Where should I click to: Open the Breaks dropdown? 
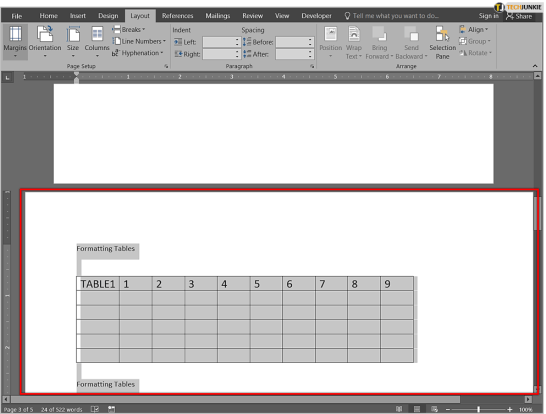click(x=128, y=30)
